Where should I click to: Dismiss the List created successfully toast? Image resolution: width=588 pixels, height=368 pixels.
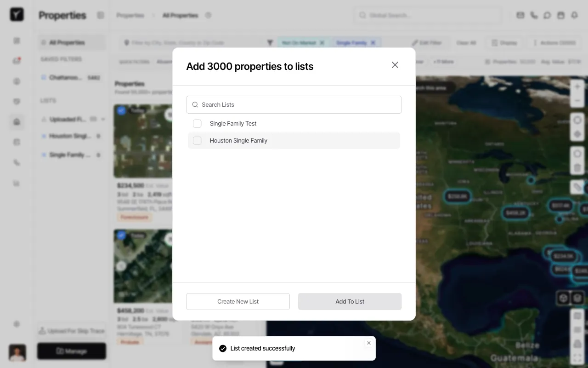pyautogui.click(x=369, y=343)
